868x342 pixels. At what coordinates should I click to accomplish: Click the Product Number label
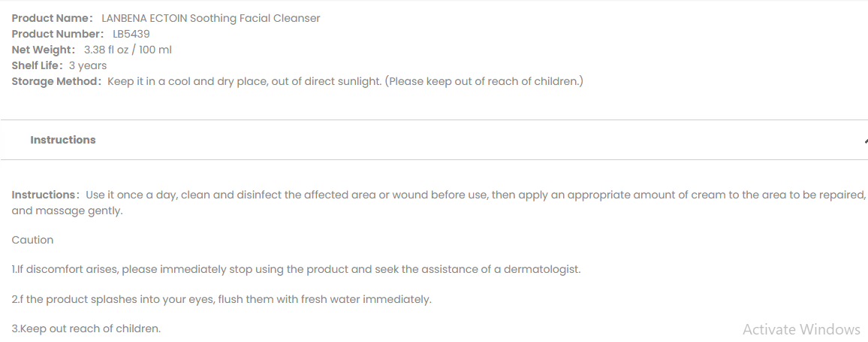pos(58,34)
